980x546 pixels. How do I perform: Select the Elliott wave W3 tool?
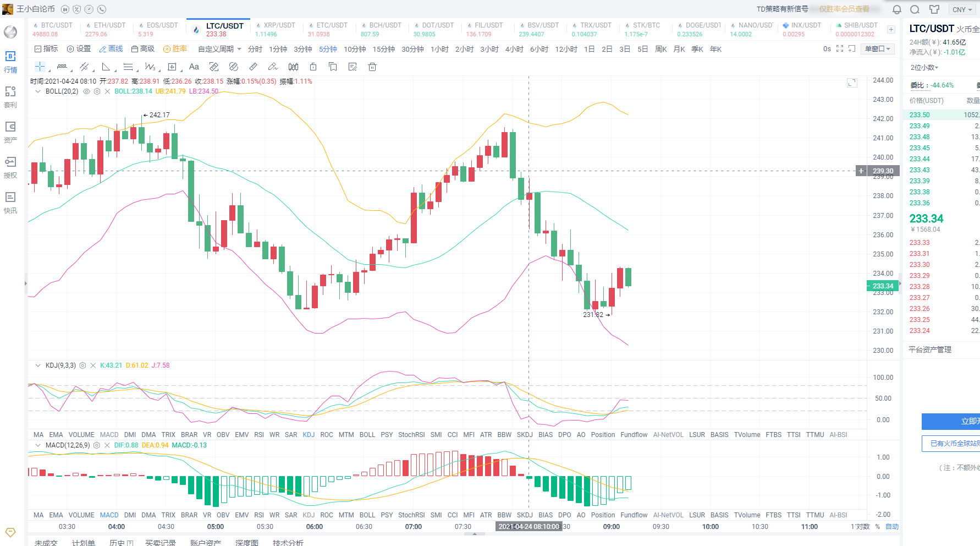[150, 67]
